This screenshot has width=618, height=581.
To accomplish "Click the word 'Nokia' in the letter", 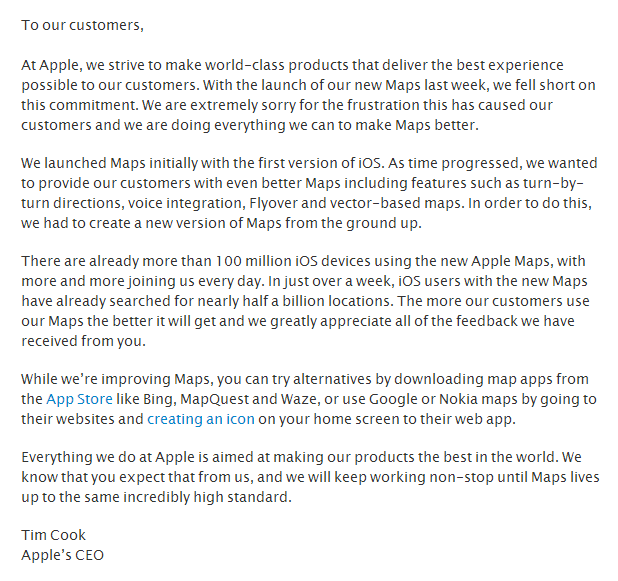I will point(457,399).
